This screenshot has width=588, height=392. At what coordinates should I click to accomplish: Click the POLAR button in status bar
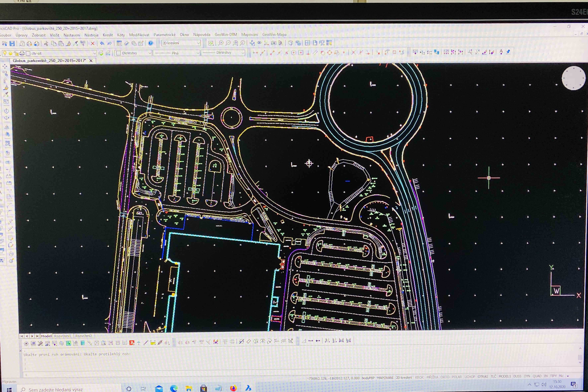tap(457, 377)
